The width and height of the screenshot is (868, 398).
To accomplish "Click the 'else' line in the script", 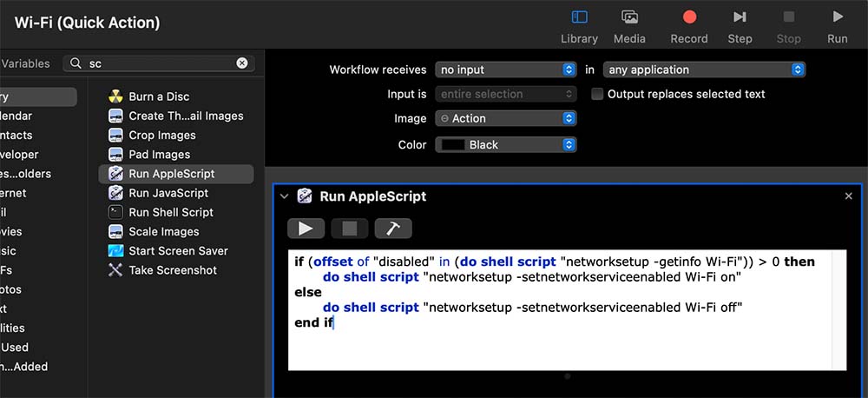I will point(308,292).
